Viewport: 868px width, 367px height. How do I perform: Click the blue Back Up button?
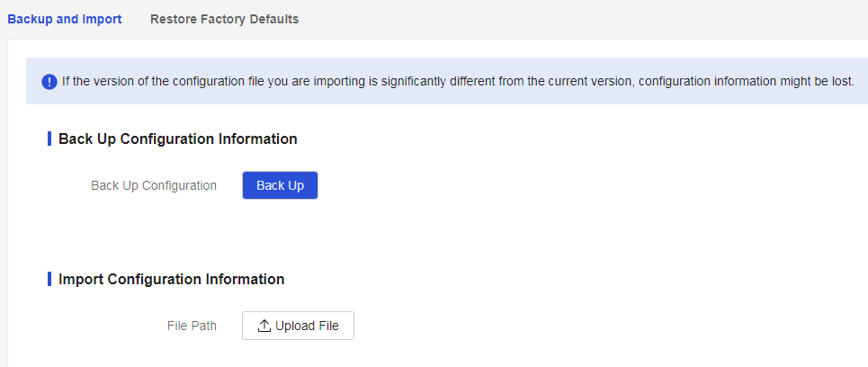click(280, 185)
